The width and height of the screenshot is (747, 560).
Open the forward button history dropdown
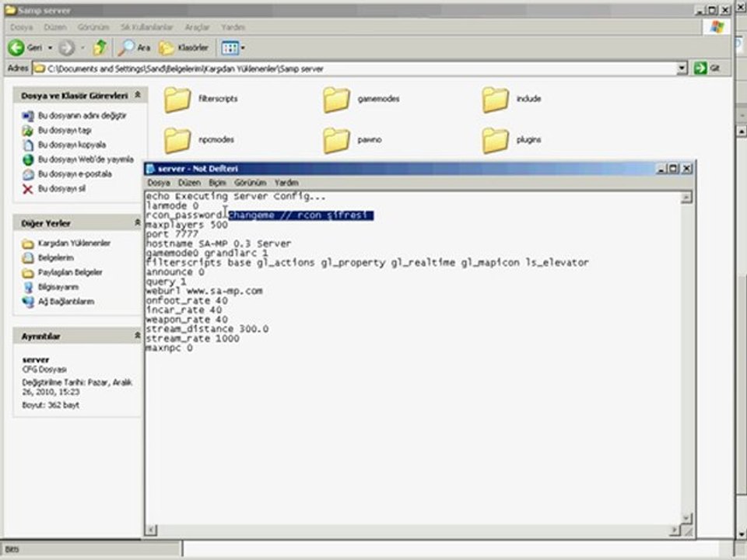tap(82, 48)
